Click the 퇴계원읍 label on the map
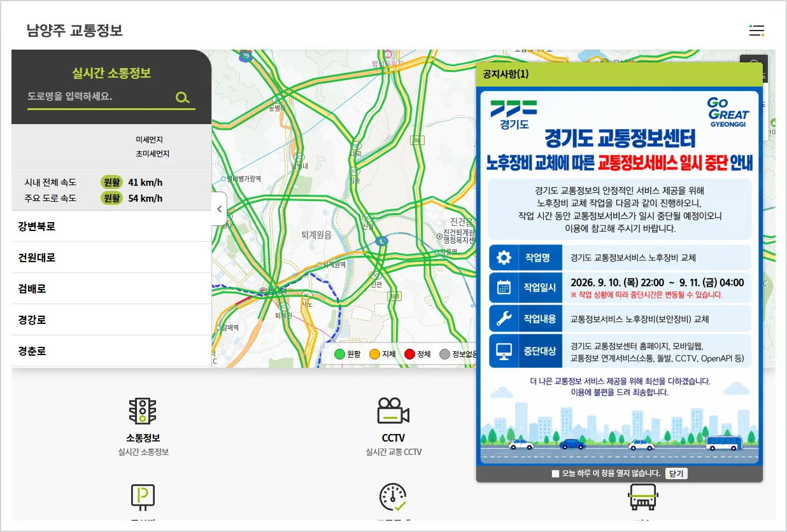787x532 pixels. pyautogui.click(x=316, y=235)
